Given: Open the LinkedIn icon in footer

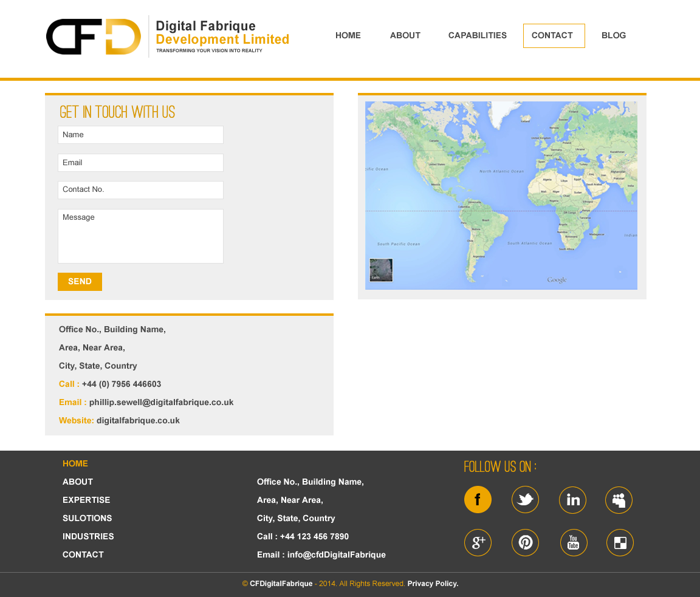Looking at the screenshot, I should [x=572, y=500].
